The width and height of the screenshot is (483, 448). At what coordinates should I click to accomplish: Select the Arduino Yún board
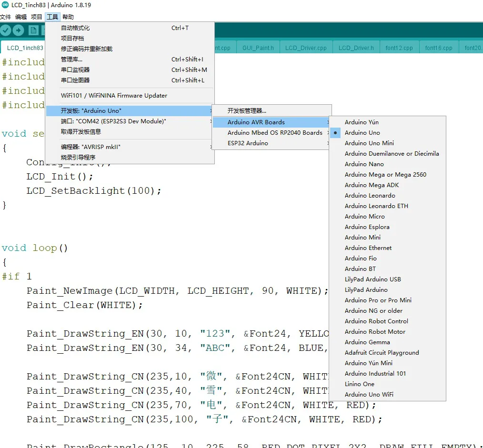[x=388, y=122]
